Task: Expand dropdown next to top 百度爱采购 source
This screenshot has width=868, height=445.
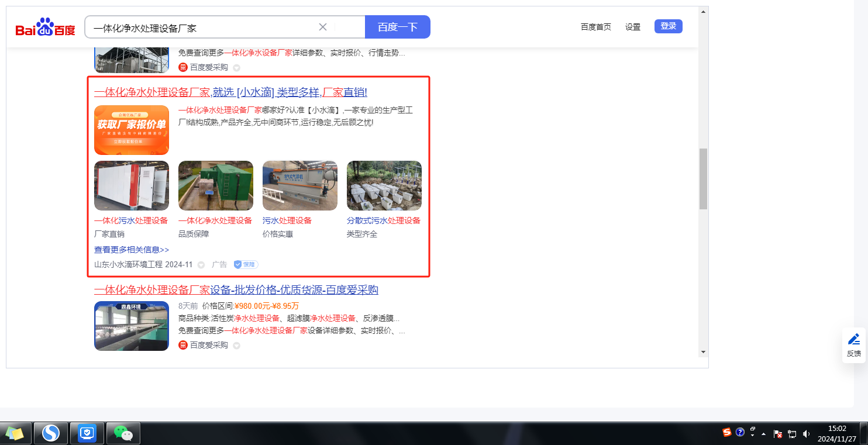Action: click(x=236, y=68)
